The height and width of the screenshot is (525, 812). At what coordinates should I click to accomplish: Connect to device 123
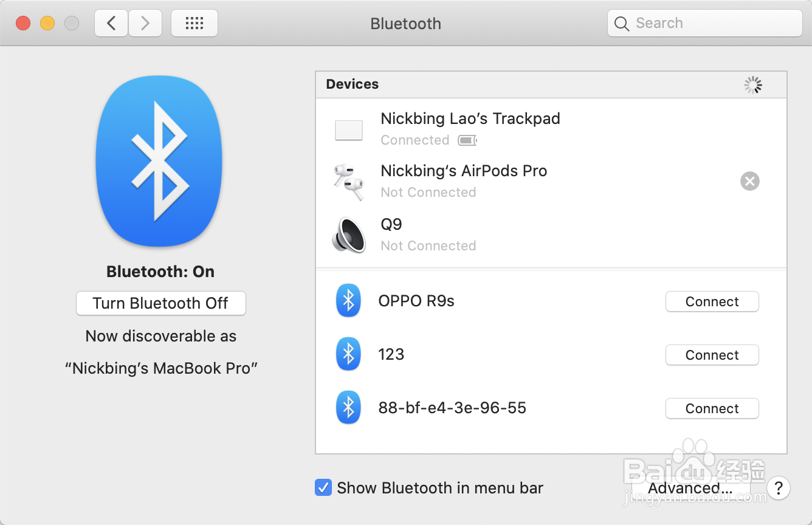712,355
